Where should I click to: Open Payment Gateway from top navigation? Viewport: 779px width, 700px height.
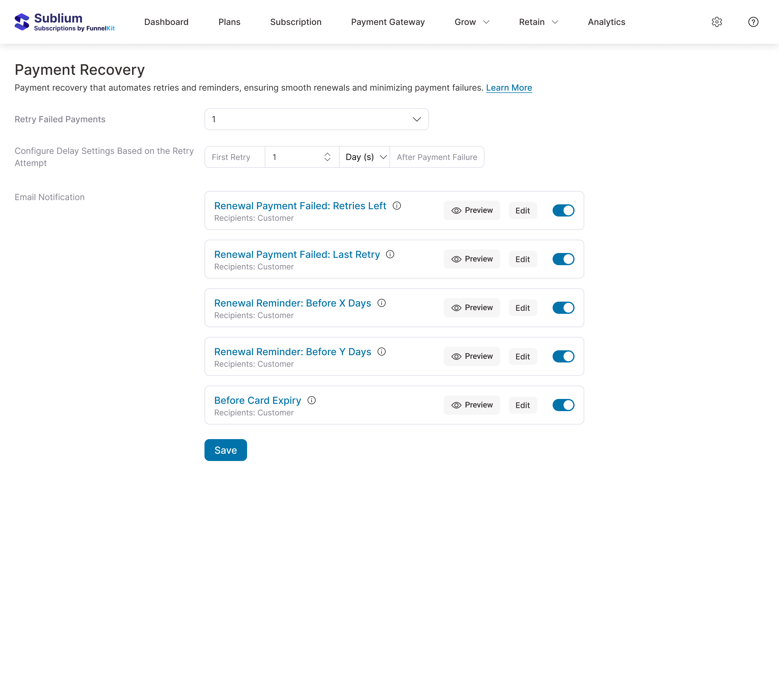388,22
